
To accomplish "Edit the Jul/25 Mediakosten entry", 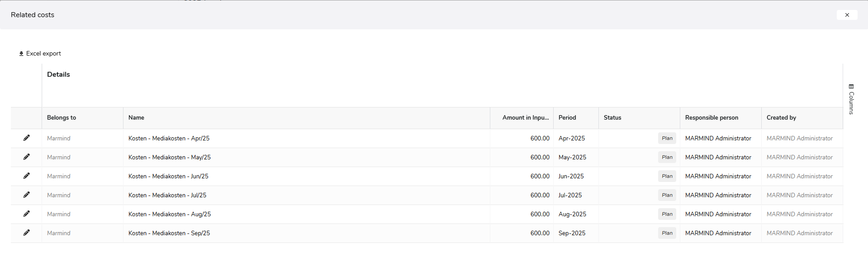I will 27,195.
